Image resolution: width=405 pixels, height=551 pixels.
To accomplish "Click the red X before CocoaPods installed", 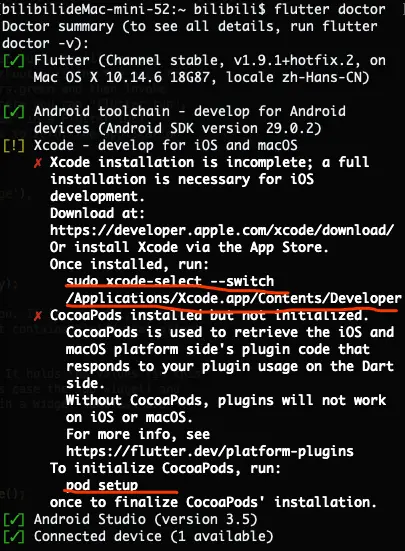I will click(38, 316).
